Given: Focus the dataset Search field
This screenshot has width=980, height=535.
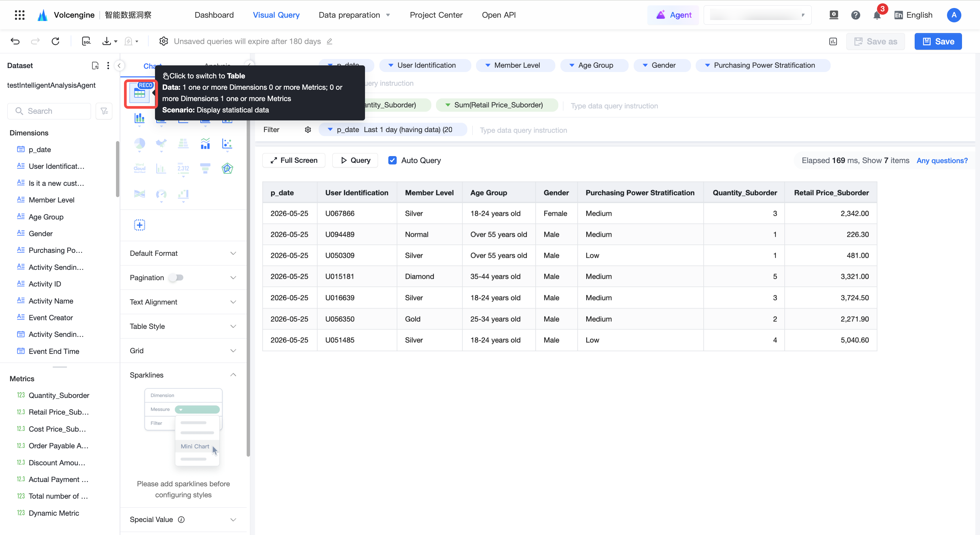Looking at the screenshot, I should click(x=49, y=111).
